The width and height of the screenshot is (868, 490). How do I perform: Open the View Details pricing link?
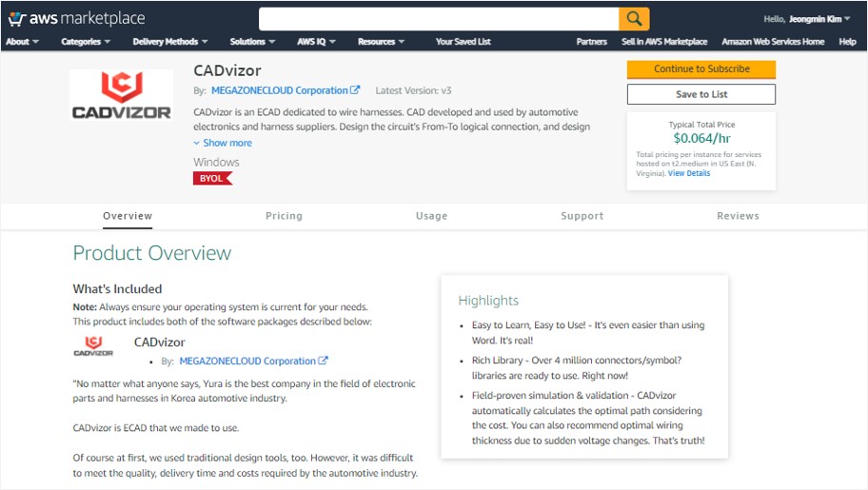[x=689, y=173]
